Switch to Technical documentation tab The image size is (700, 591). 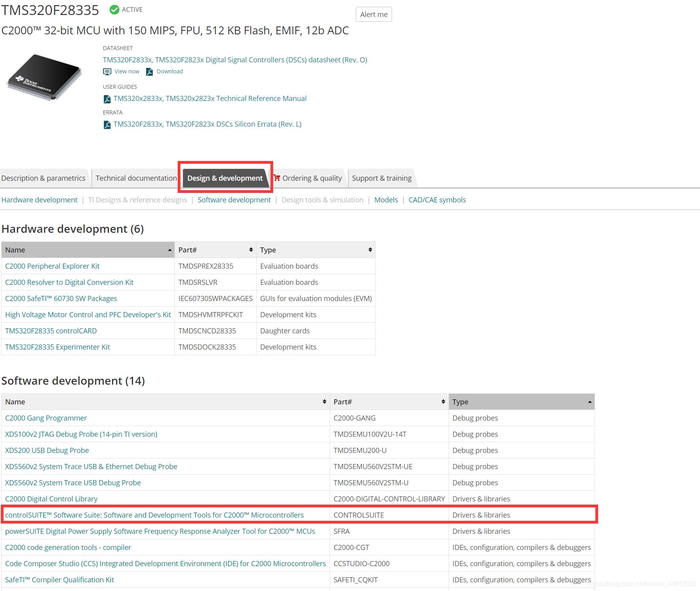136,178
